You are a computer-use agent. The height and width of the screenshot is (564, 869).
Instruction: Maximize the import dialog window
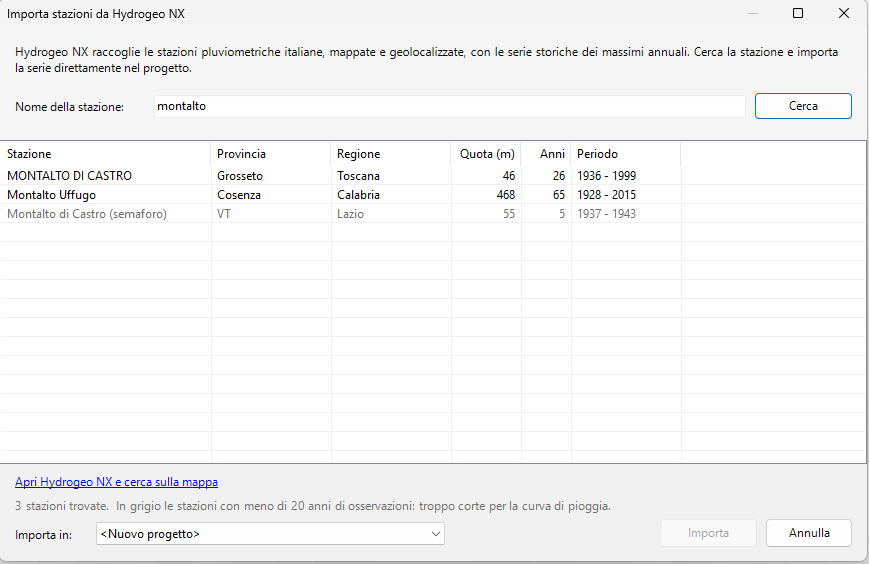tap(798, 13)
